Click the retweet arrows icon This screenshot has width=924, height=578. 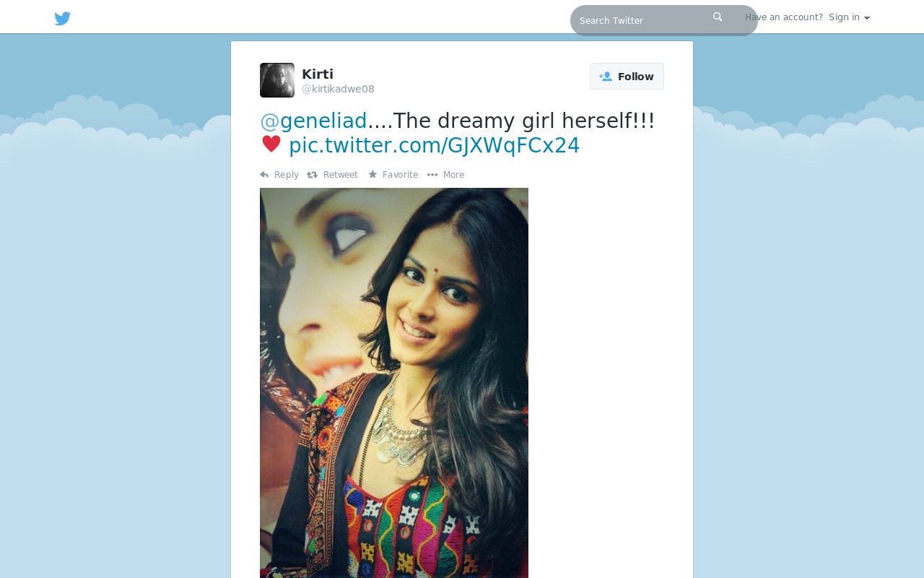coord(312,175)
